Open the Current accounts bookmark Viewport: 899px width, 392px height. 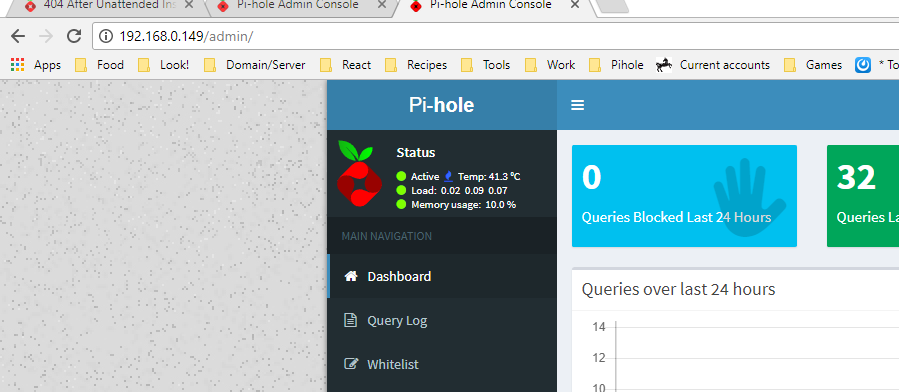pos(713,65)
